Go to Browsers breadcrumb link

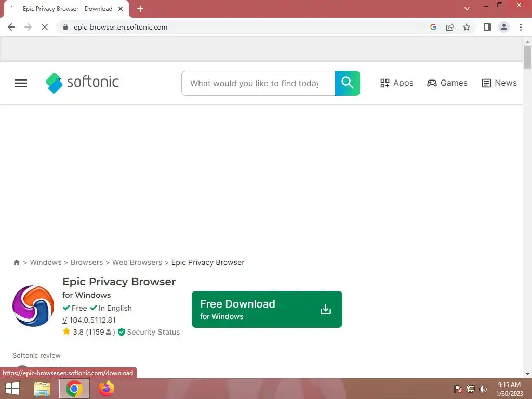87,262
